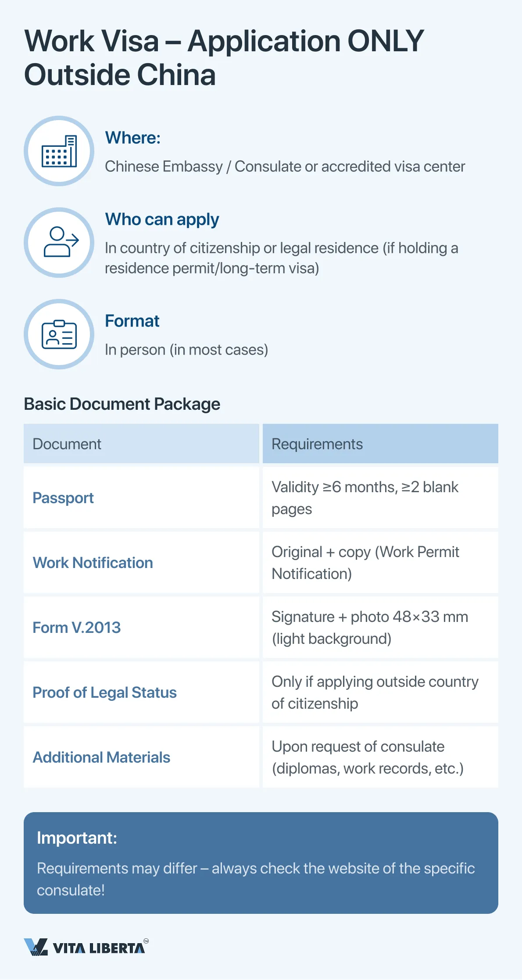Image resolution: width=522 pixels, height=980 pixels.
Task: Click the Vita Liberta brand name text
Action: (x=99, y=948)
